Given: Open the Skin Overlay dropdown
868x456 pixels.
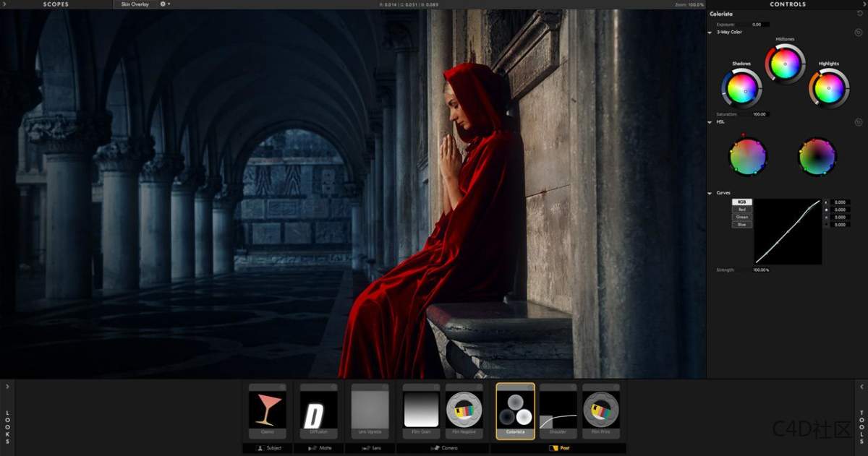Looking at the screenshot, I should (134, 4).
